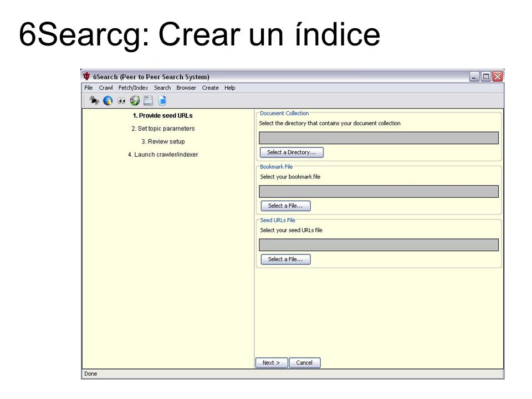Image resolution: width=532 pixels, height=399 pixels.
Task: Open the Browser menu
Action: point(186,88)
